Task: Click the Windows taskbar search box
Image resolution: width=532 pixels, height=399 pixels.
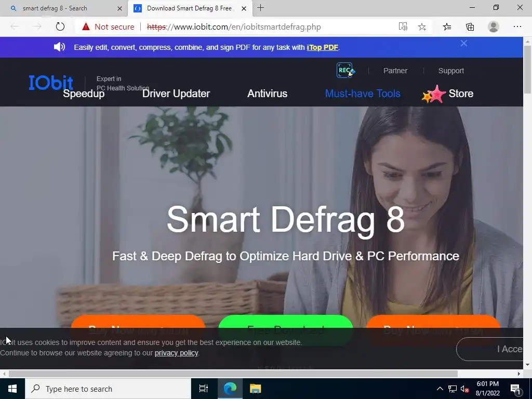Action: (x=108, y=389)
